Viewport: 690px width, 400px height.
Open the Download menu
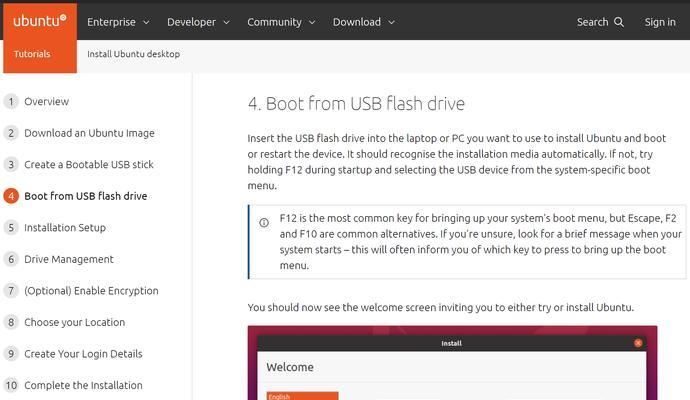pos(364,22)
